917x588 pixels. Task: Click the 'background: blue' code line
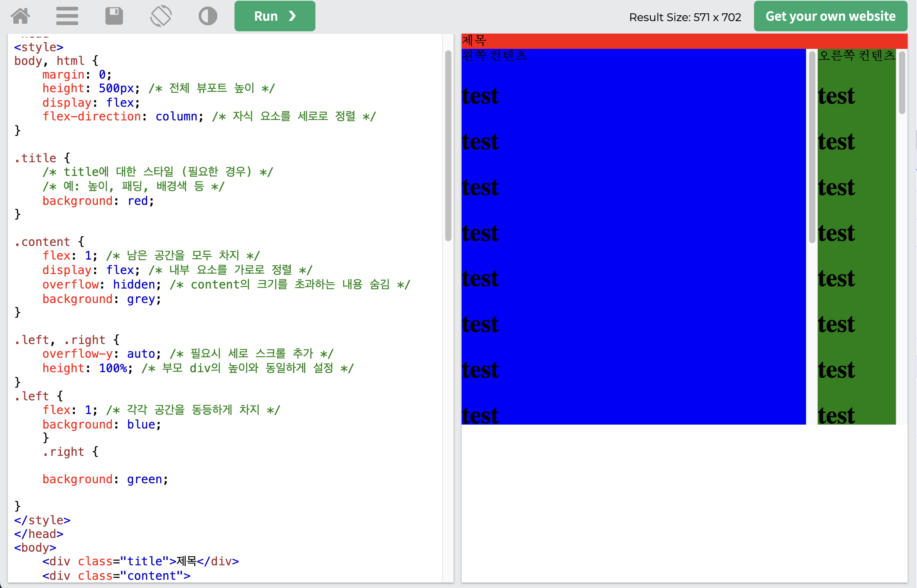pos(102,425)
